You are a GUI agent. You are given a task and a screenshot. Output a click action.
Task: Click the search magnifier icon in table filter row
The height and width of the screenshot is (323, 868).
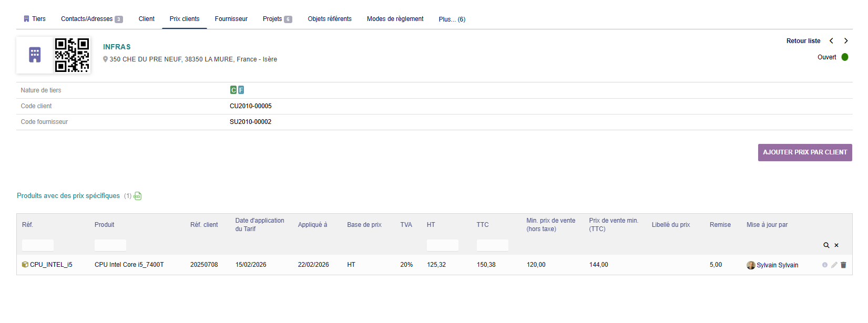pos(826,245)
